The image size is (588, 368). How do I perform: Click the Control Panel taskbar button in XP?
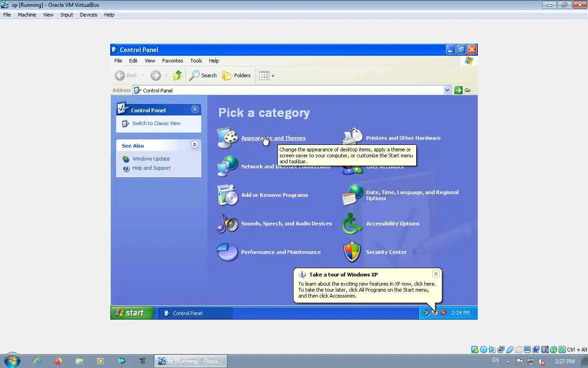point(196,313)
